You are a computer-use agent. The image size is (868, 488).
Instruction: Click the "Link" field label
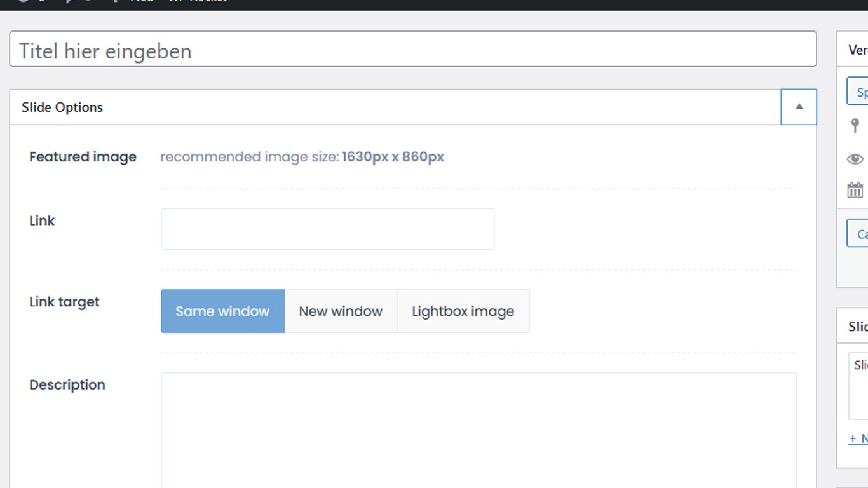click(x=42, y=220)
